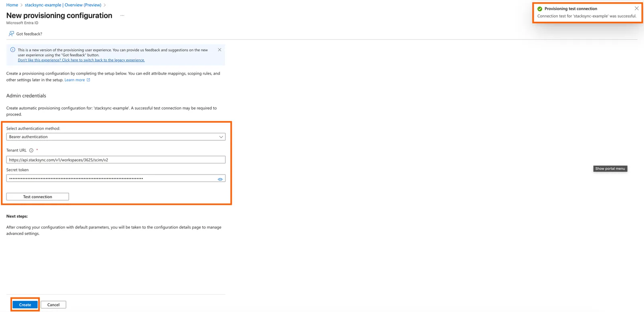Click the Microsoft Entra ID subtitle

22,23
